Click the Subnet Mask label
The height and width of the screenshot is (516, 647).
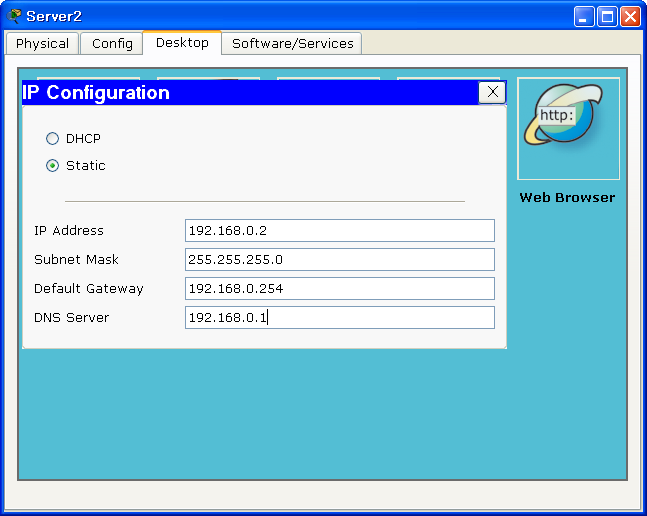pos(76,259)
